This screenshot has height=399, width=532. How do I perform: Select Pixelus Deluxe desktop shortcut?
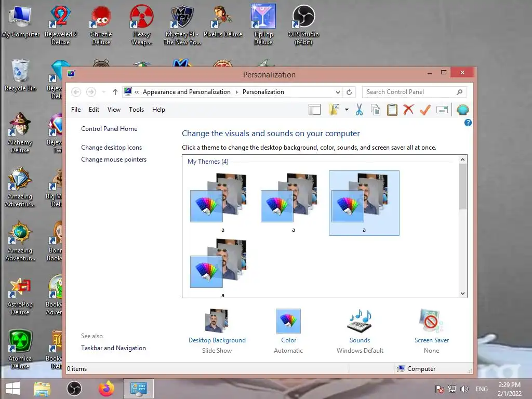[x=222, y=21]
